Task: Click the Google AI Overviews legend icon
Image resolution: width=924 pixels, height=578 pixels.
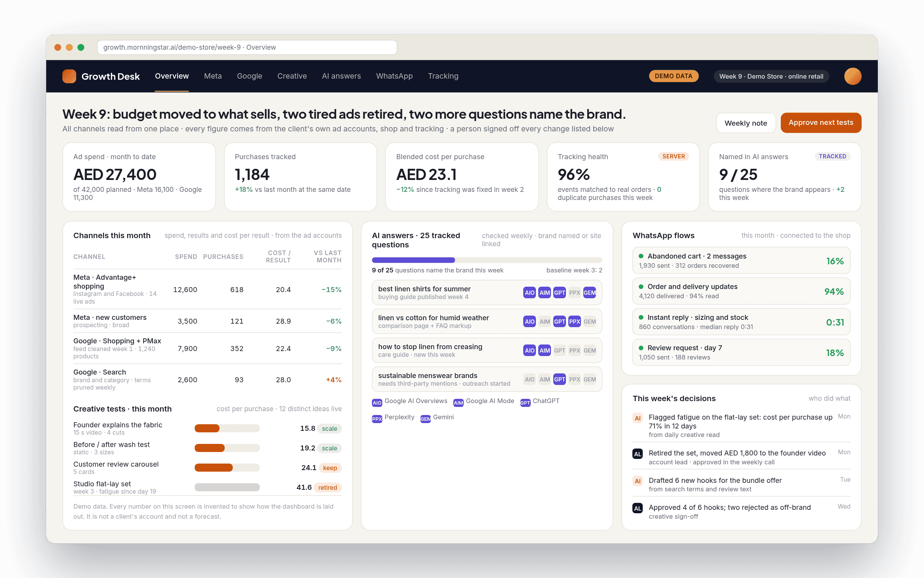Action: [x=377, y=403]
